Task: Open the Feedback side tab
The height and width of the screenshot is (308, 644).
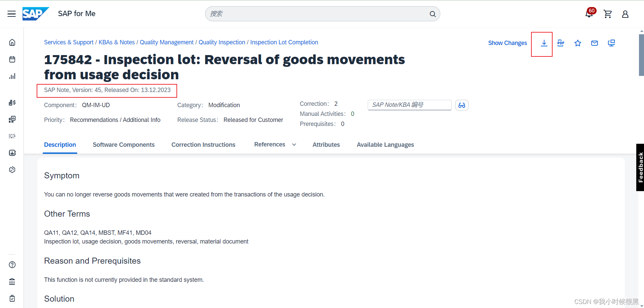Action: [640, 167]
